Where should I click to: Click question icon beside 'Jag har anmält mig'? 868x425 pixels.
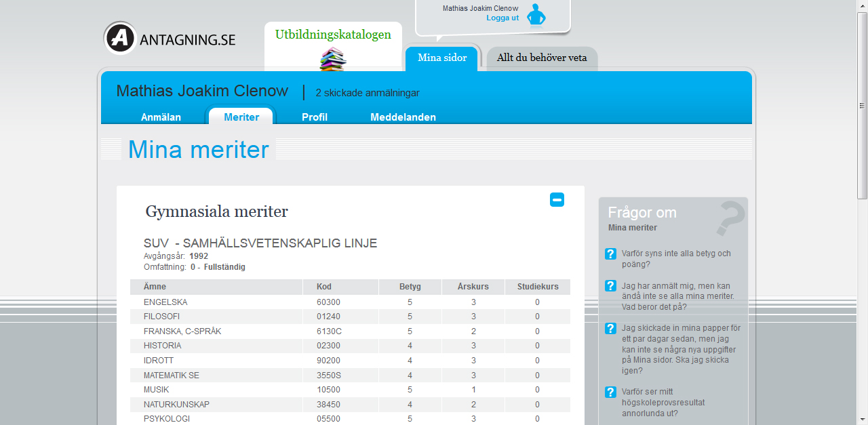[x=610, y=286]
